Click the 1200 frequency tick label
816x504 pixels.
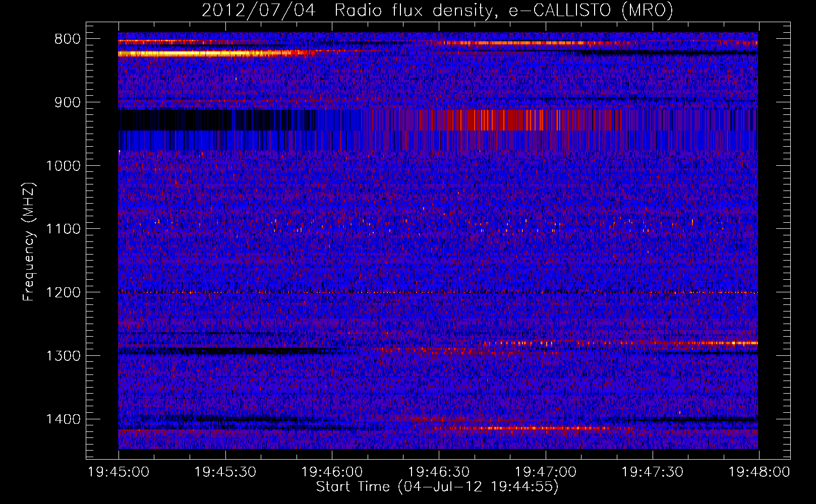click(64, 293)
